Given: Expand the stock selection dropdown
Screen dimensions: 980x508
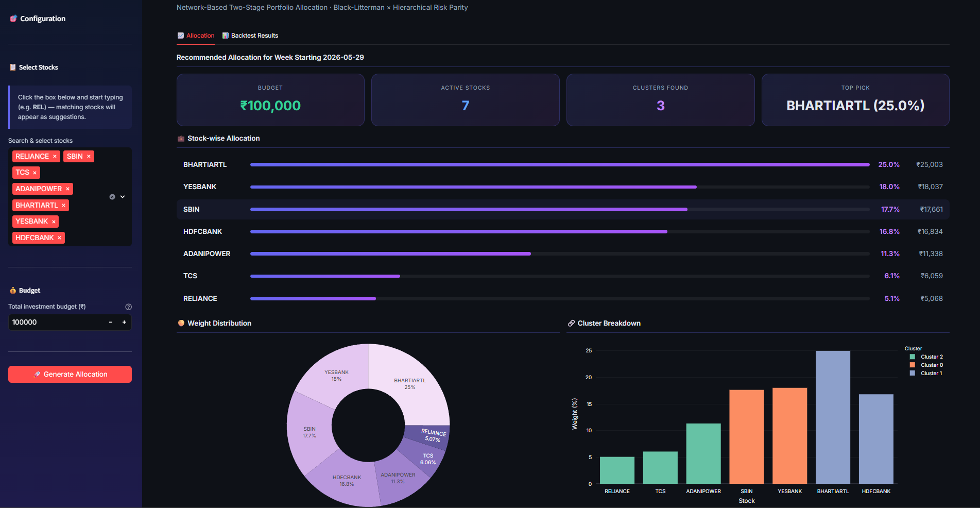Looking at the screenshot, I should (x=123, y=197).
